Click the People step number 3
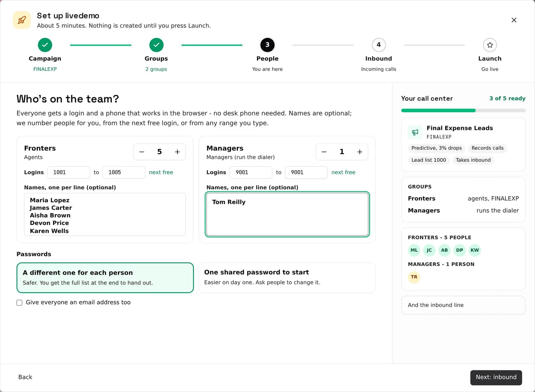The width and height of the screenshot is (535, 392). click(x=267, y=45)
